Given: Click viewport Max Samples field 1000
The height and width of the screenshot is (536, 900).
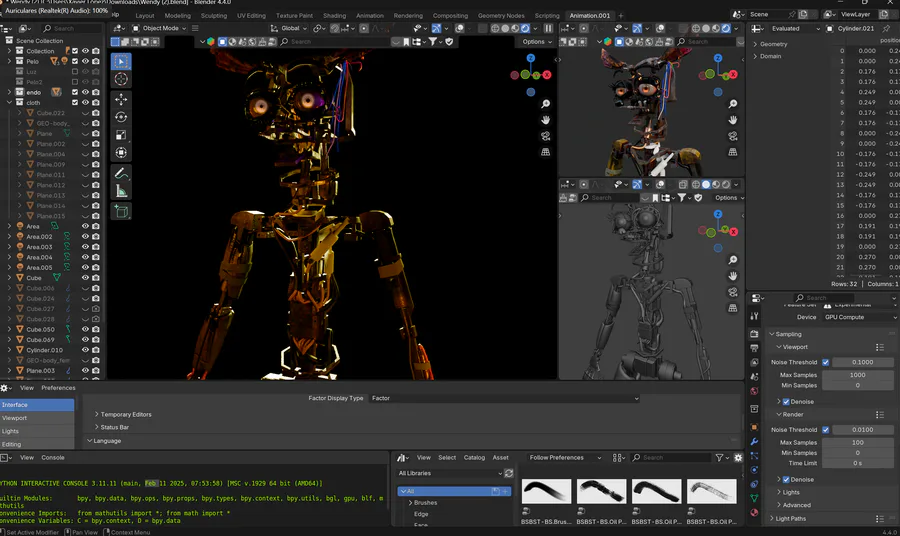Looking at the screenshot, I should (x=858, y=375).
